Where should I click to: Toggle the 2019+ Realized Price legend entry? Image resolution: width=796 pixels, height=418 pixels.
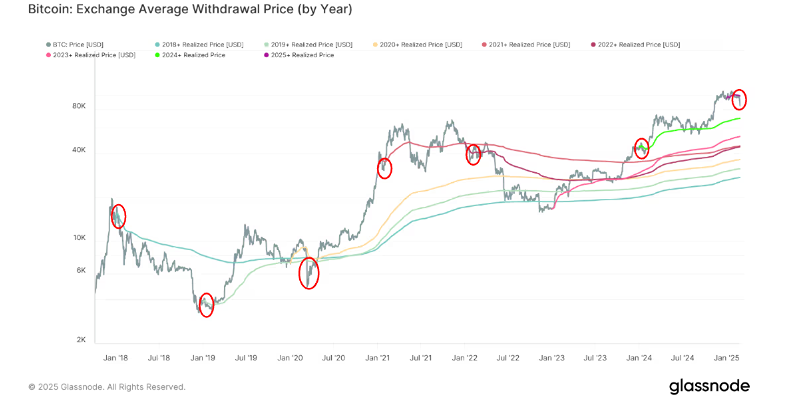click(308, 44)
